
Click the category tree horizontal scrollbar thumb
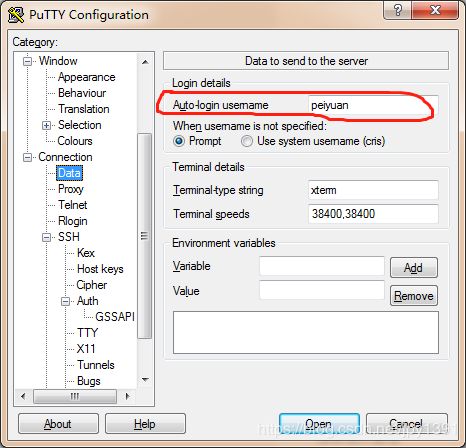pyautogui.click(x=75, y=396)
